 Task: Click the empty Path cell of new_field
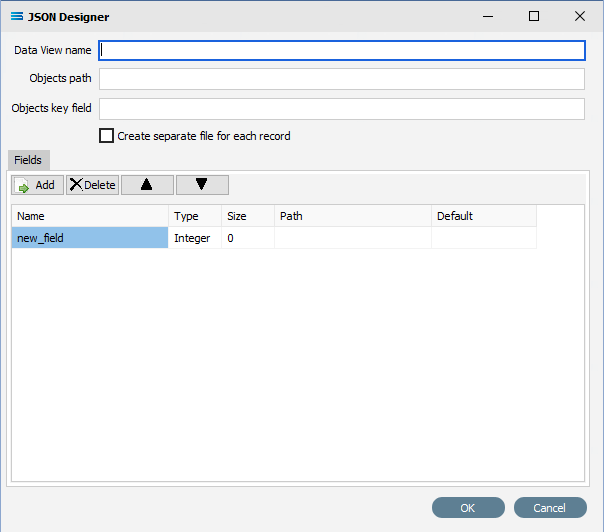click(353, 238)
